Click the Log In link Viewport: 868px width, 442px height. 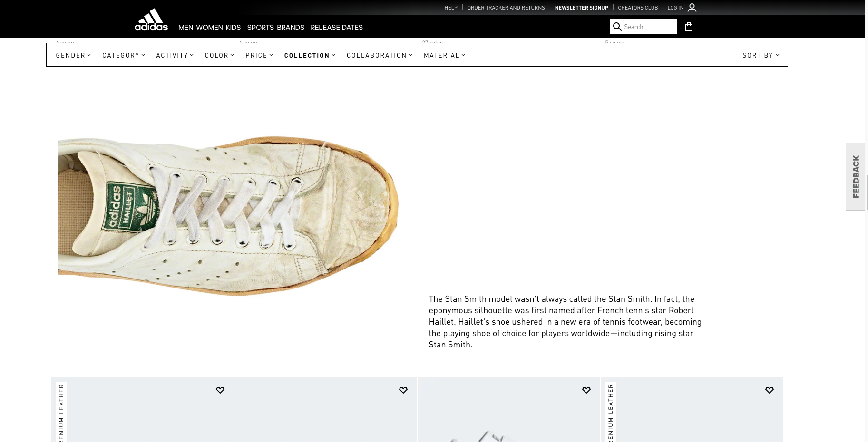675,8
